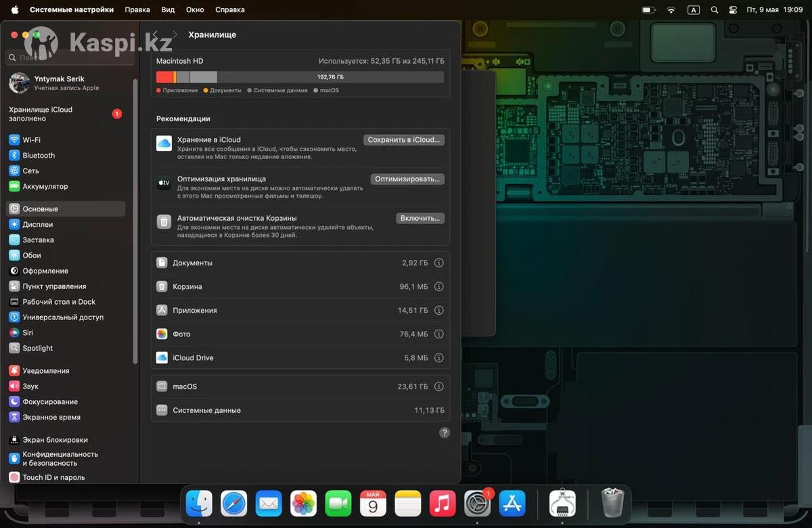Select Экран блокировки in the sidebar
Screen dimensions: 812x528
(x=66, y=440)
